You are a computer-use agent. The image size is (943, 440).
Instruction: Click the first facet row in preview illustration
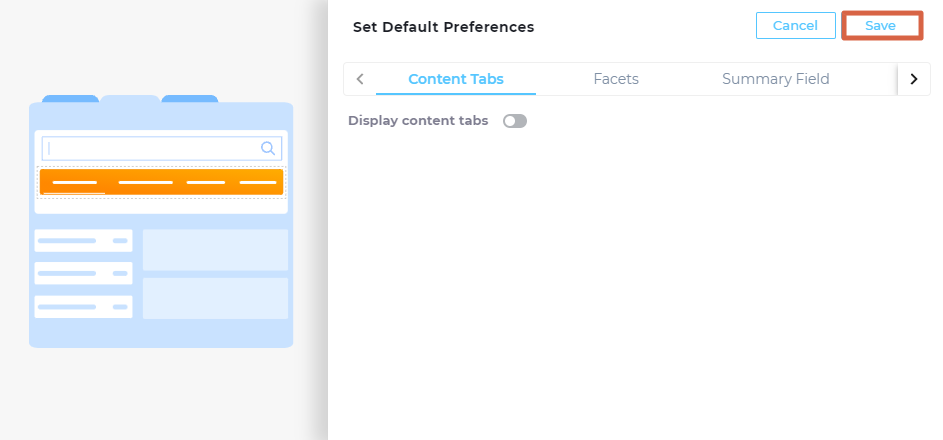coord(83,241)
